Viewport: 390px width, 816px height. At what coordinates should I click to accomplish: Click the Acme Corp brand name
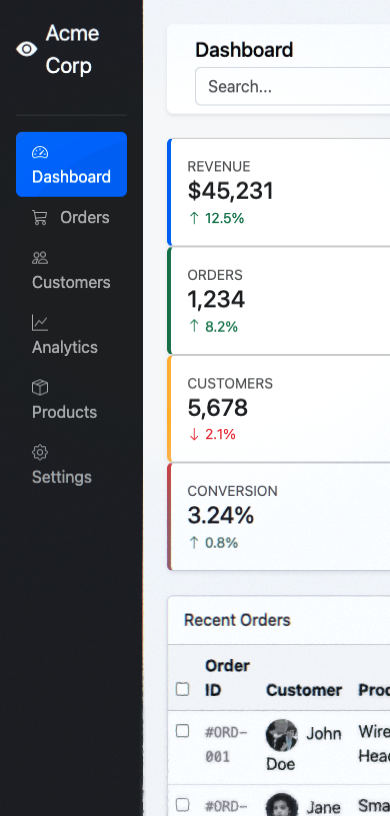pos(72,49)
